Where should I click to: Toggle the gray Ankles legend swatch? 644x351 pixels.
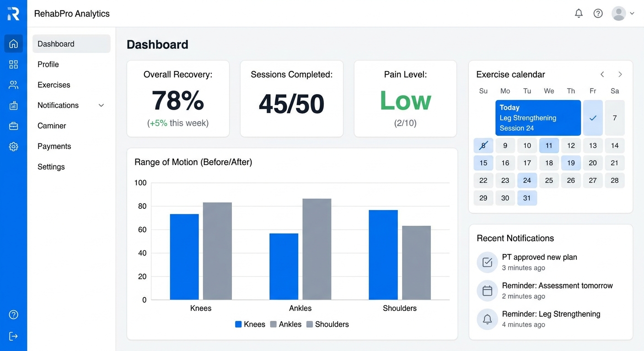tap(274, 324)
